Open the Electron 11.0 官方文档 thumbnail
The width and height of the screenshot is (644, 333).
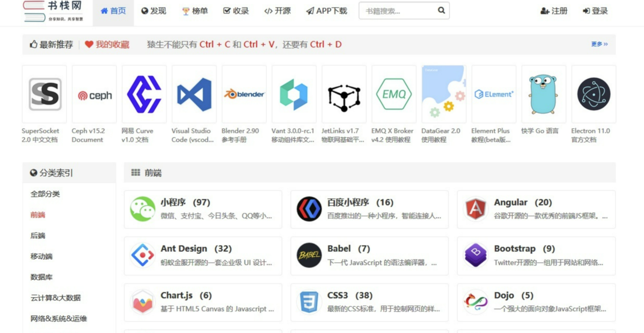pos(594,93)
